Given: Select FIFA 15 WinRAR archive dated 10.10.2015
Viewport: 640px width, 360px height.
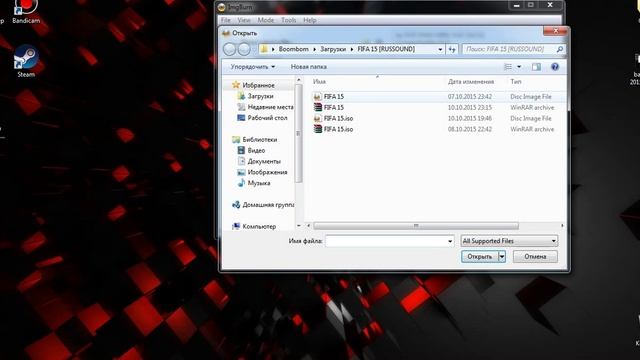Looking at the screenshot, I should tap(438, 107).
